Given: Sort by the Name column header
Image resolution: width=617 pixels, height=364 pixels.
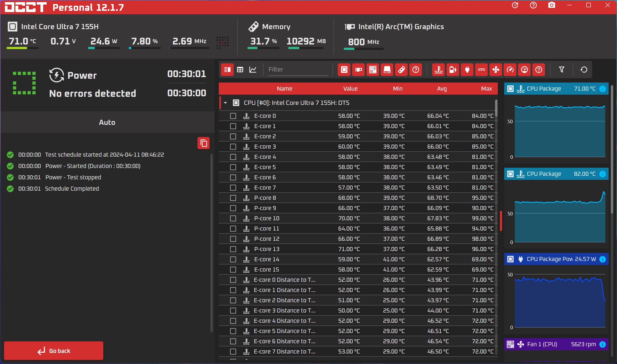Looking at the screenshot, I should (x=284, y=89).
